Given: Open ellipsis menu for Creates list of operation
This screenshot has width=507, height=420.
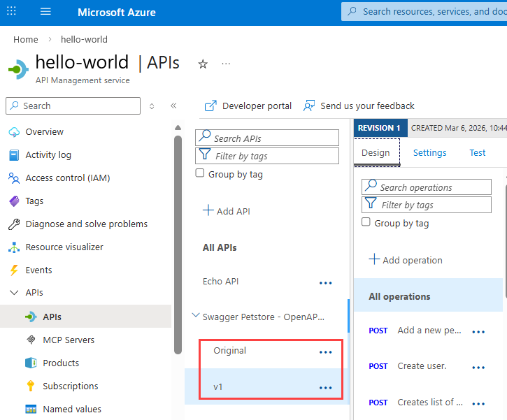Looking at the screenshot, I should [x=478, y=403].
